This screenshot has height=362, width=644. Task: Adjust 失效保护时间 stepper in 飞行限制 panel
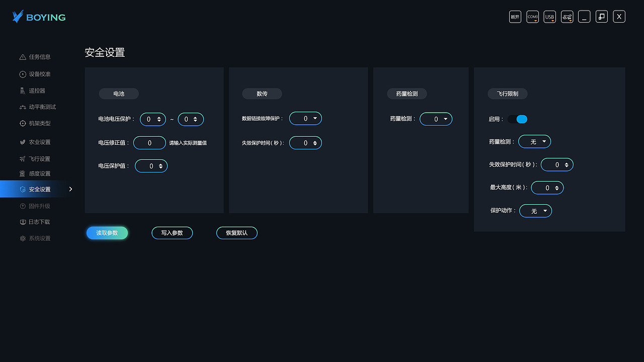pyautogui.click(x=557, y=164)
